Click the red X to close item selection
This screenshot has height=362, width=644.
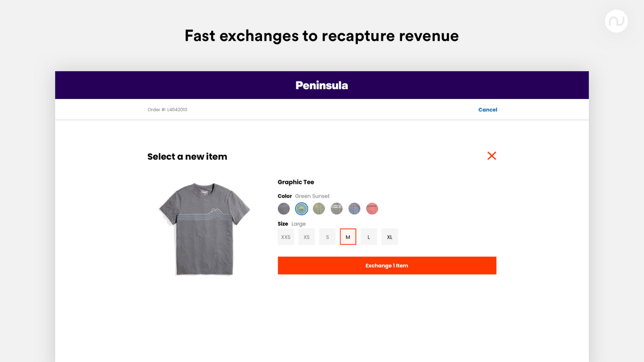pos(492,156)
